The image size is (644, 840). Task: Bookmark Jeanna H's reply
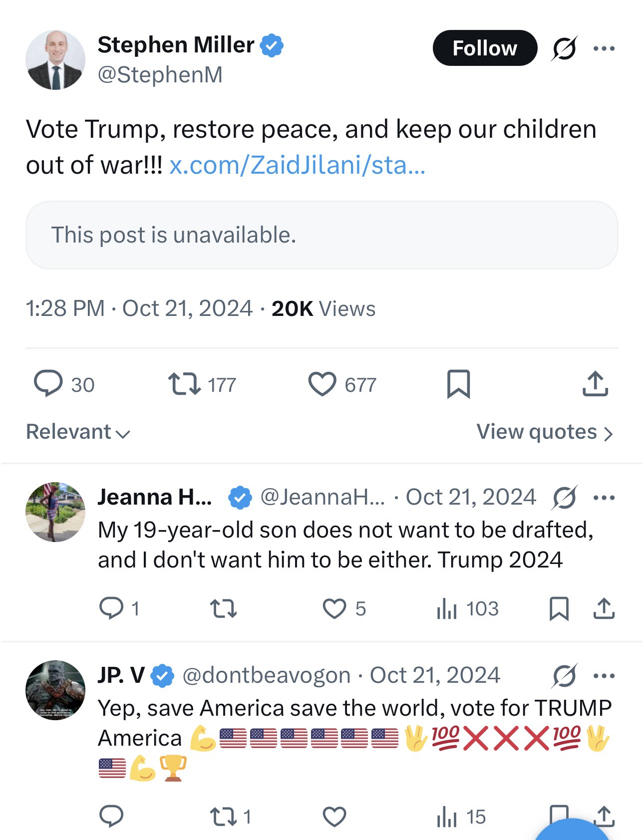[x=559, y=608]
